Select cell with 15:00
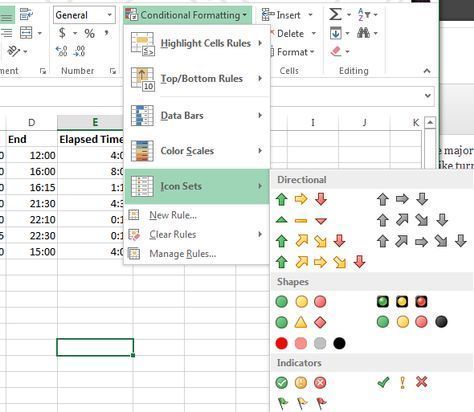Image resolution: width=474 pixels, height=412 pixels. pos(32,252)
